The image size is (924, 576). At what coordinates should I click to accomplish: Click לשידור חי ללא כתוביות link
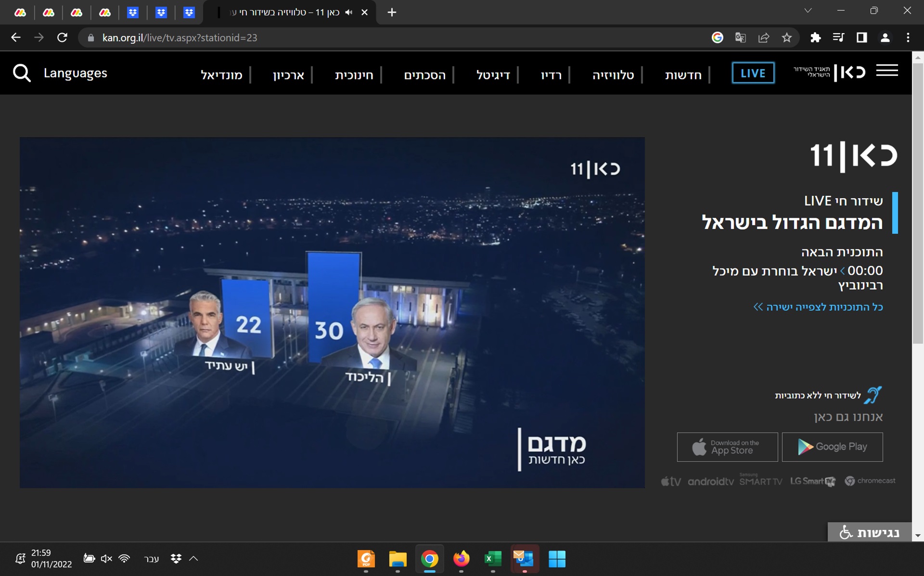[x=818, y=396]
